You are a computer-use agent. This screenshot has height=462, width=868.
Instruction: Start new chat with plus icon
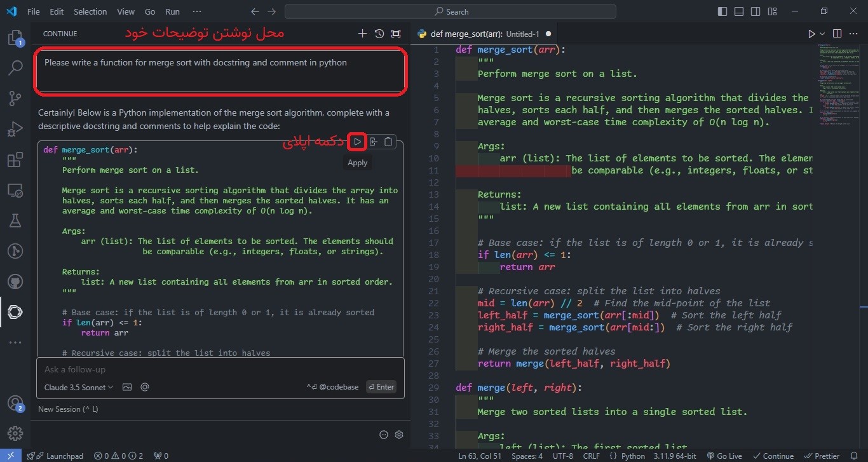pos(362,34)
